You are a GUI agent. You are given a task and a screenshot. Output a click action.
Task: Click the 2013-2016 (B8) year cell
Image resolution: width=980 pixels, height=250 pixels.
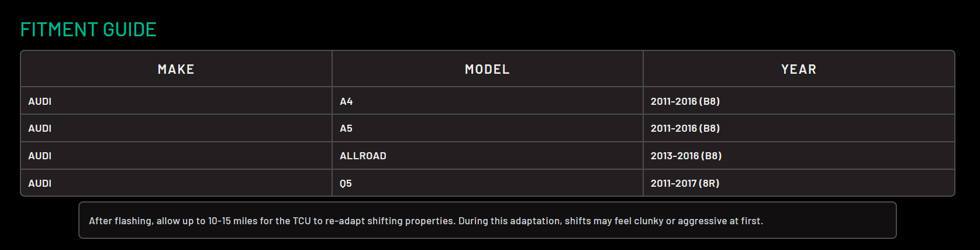(686, 156)
